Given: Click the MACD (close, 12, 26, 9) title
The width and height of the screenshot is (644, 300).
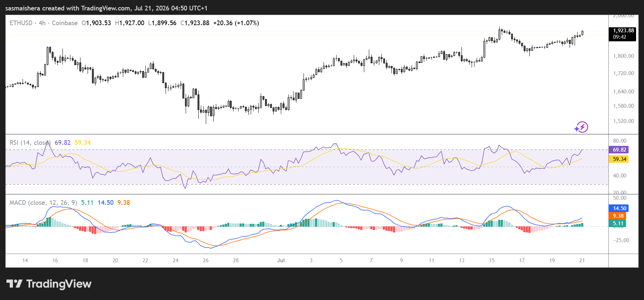Looking at the screenshot, I should point(43,203).
